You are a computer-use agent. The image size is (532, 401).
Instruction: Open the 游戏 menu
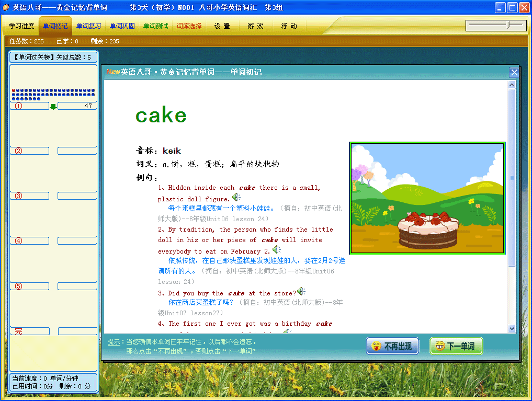(x=255, y=26)
